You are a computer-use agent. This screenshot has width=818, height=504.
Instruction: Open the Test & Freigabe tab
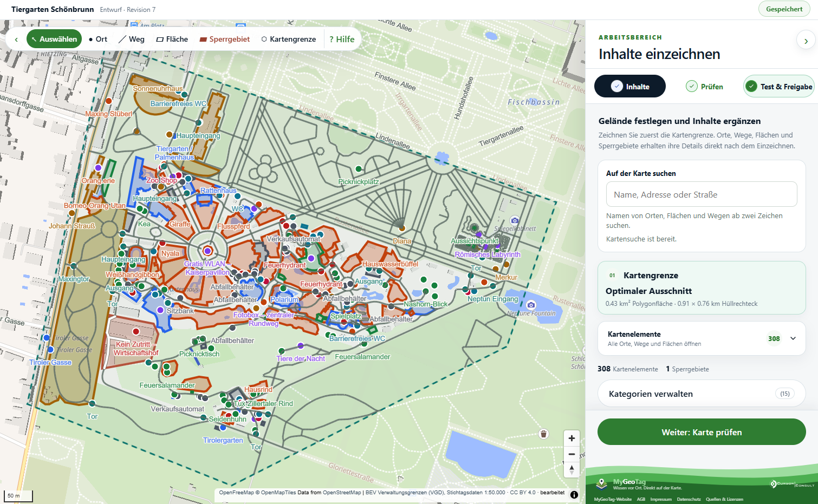[778, 86]
